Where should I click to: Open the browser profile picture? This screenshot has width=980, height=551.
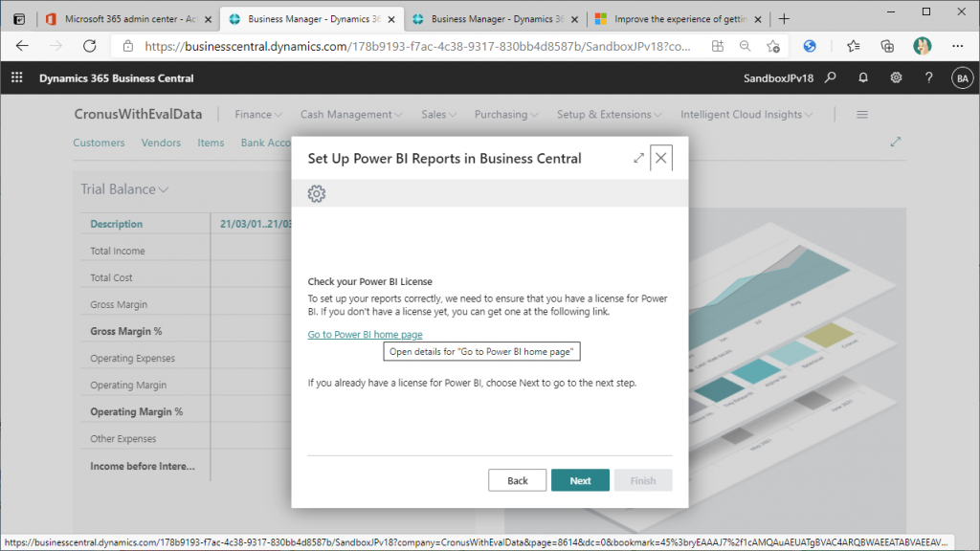pos(922,46)
